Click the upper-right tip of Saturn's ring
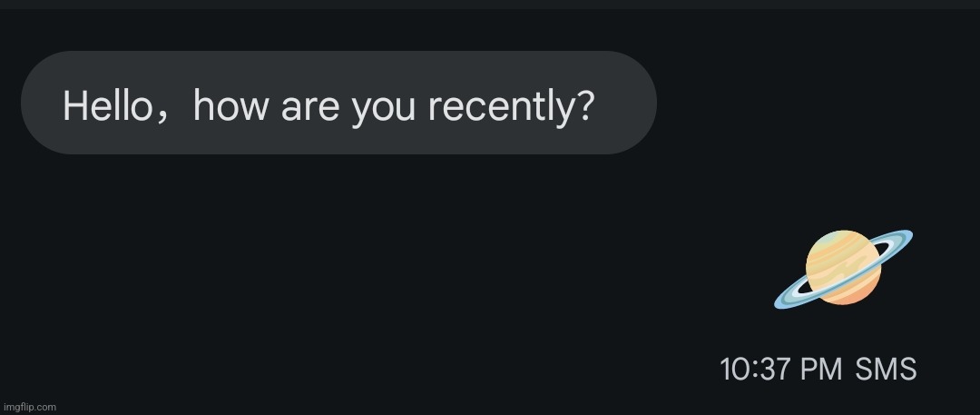Viewport: 980px width, 415px height. [905, 236]
